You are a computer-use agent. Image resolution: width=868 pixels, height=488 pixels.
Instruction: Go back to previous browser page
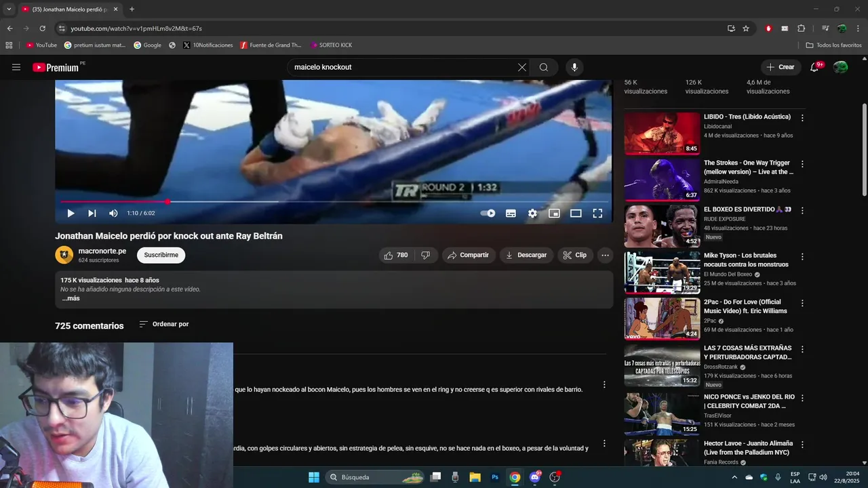click(x=9, y=28)
